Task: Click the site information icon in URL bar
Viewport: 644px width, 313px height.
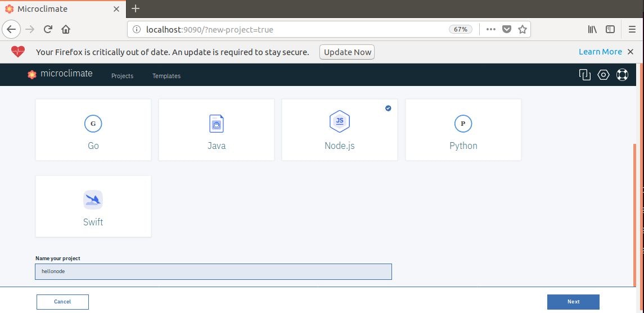Action: (x=137, y=30)
